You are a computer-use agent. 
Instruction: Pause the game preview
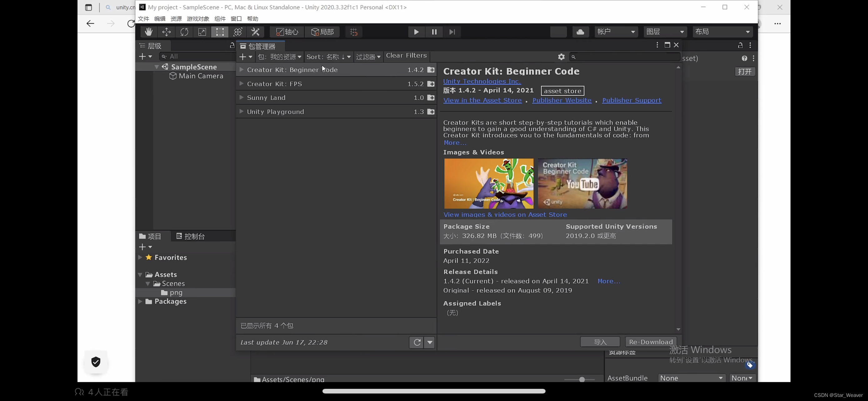click(x=434, y=32)
